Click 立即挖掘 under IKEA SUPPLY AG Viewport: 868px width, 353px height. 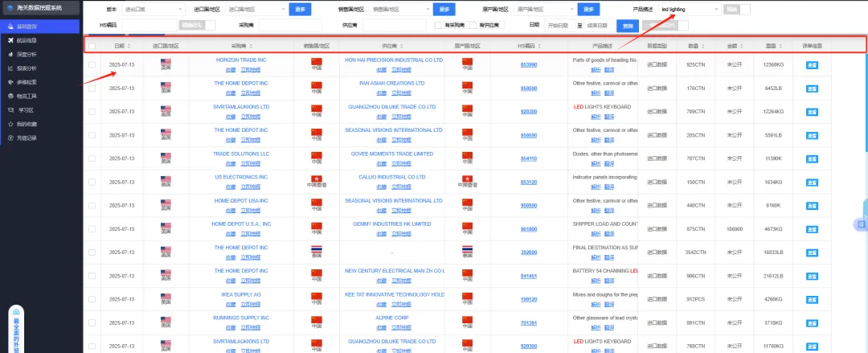250,304
